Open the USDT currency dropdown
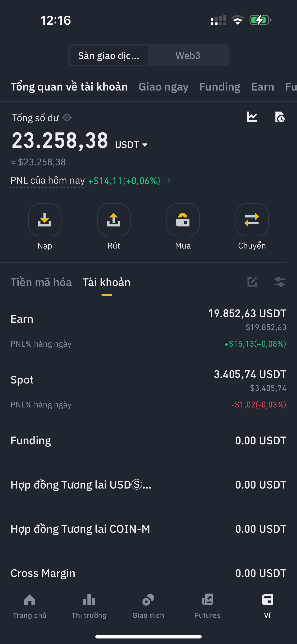 click(131, 145)
